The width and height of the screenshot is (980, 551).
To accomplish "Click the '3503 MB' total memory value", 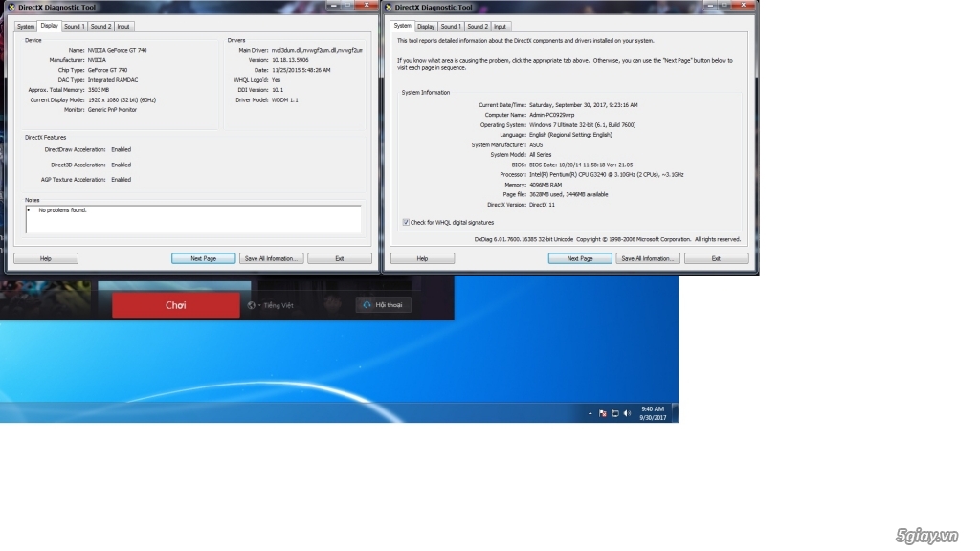I will pos(99,90).
